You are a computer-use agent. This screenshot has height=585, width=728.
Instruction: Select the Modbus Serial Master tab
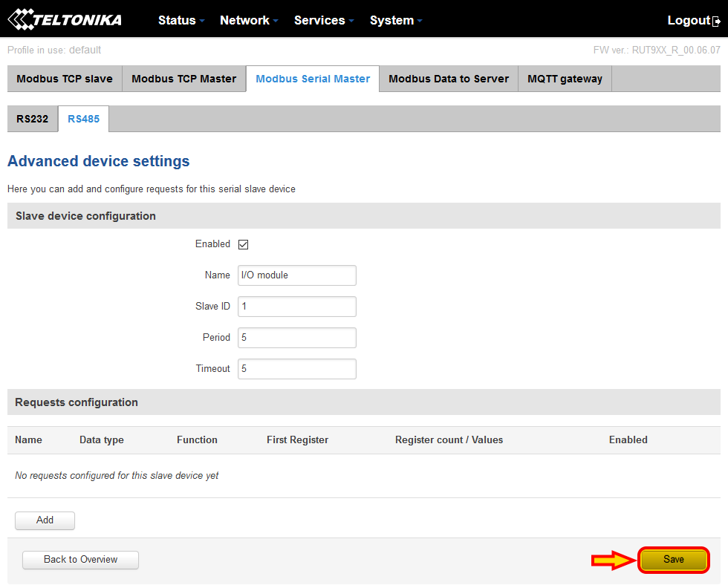click(313, 79)
